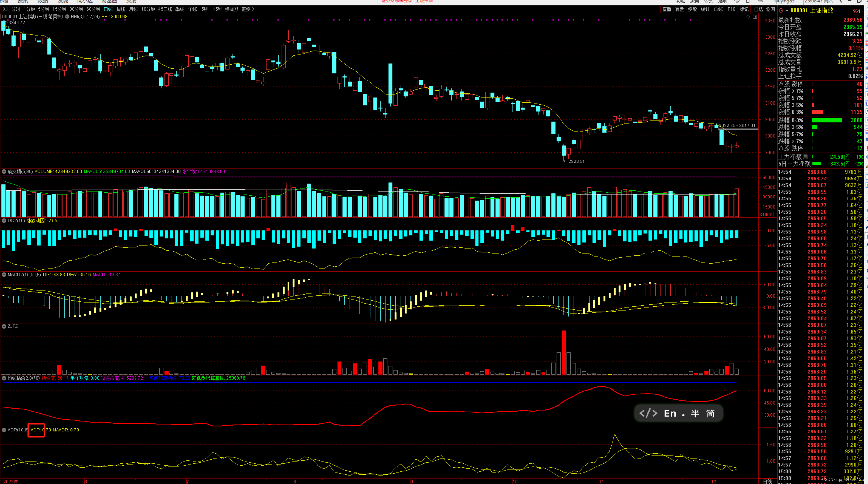Open the list icon next to G

click(787, 10)
